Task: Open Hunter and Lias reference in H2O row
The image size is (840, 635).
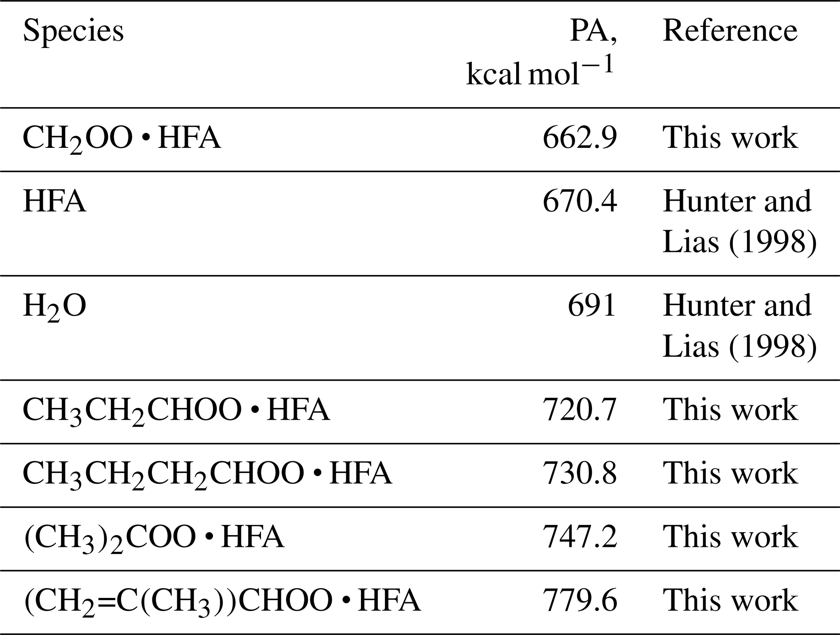Action: [739, 326]
